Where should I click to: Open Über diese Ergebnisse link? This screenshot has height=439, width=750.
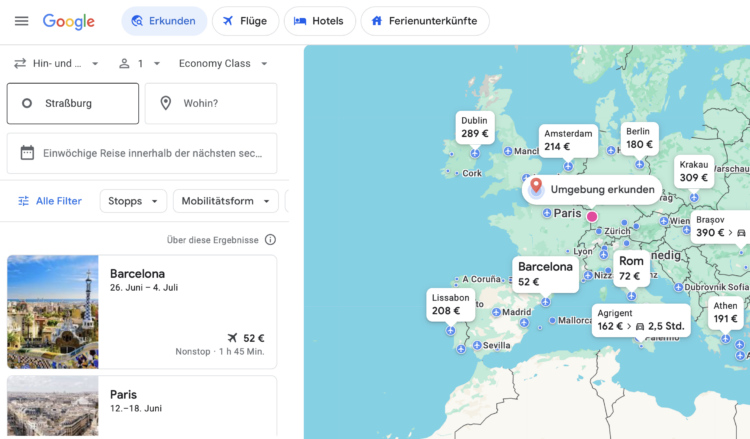point(212,240)
